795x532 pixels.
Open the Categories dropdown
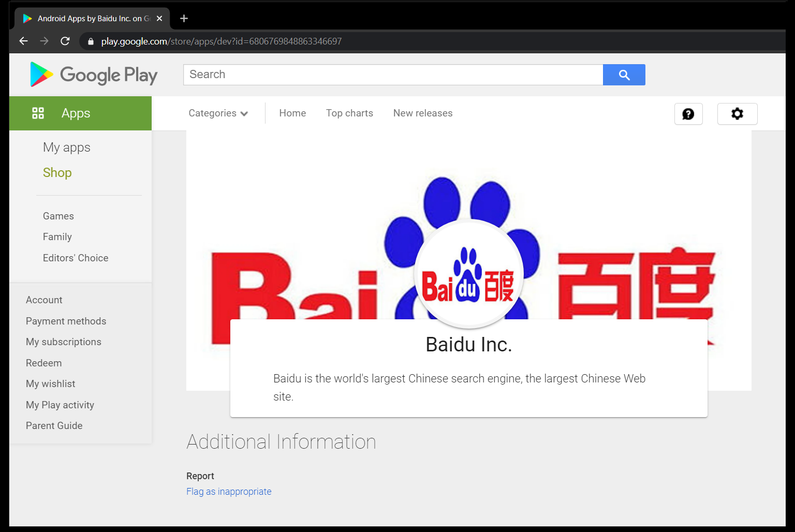217,113
